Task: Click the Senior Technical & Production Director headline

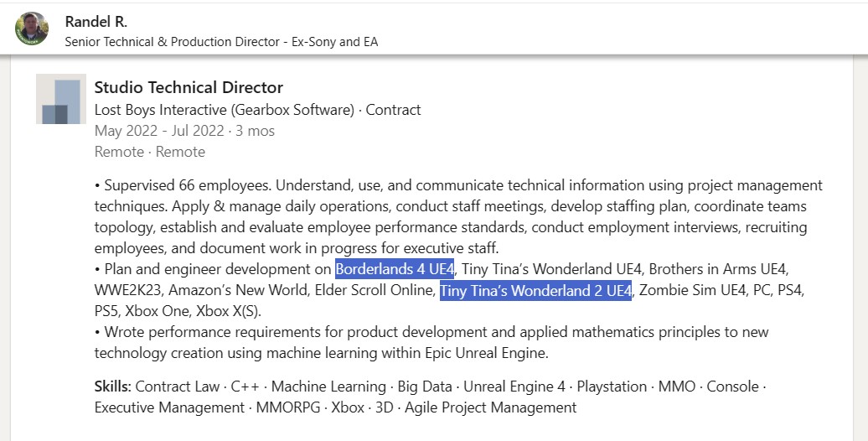Action: pyautogui.click(x=221, y=41)
